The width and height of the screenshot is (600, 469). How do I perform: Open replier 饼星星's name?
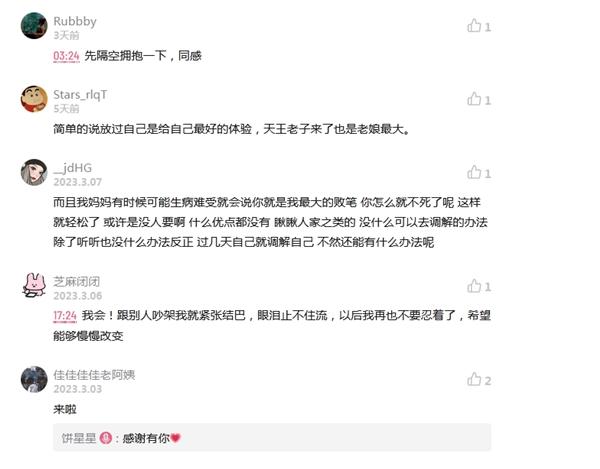pyautogui.click(x=79, y=438)
